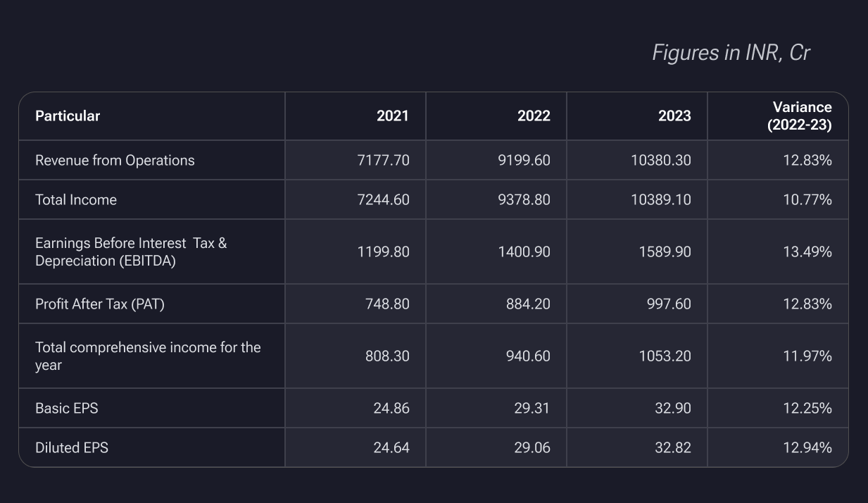
Task: Click the 'Profit After Tax (PAT)' label
Action: pyautogui.click(x=99, y=304)
